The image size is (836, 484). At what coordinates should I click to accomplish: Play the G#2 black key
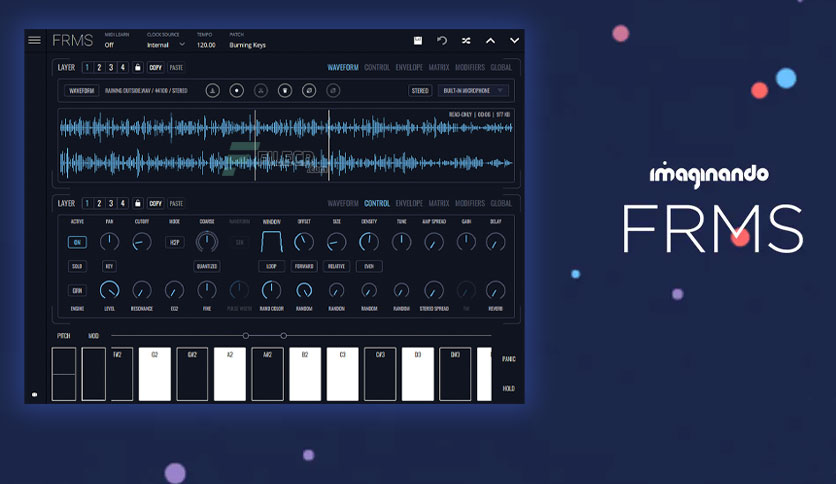(x=192, y=374)
